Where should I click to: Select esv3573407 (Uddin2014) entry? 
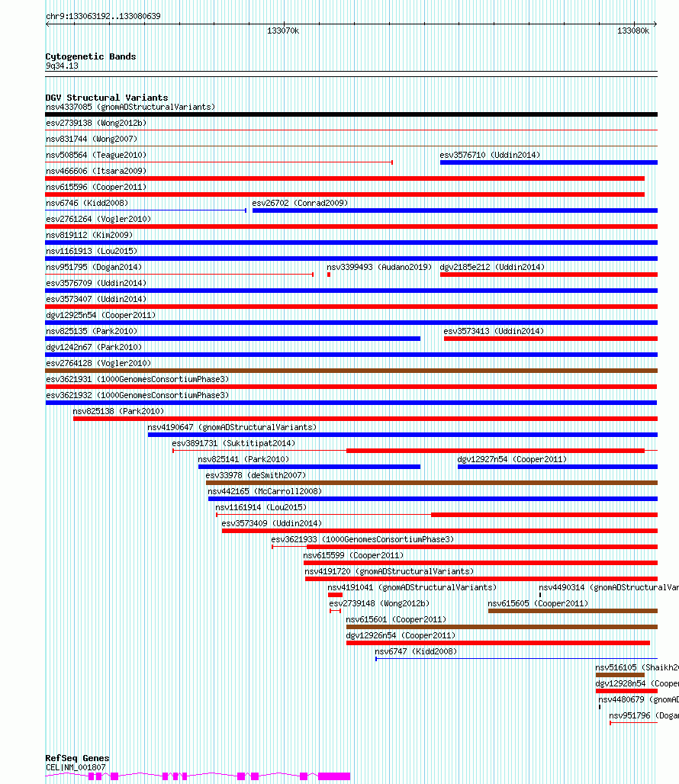click(x=96, y=299)
